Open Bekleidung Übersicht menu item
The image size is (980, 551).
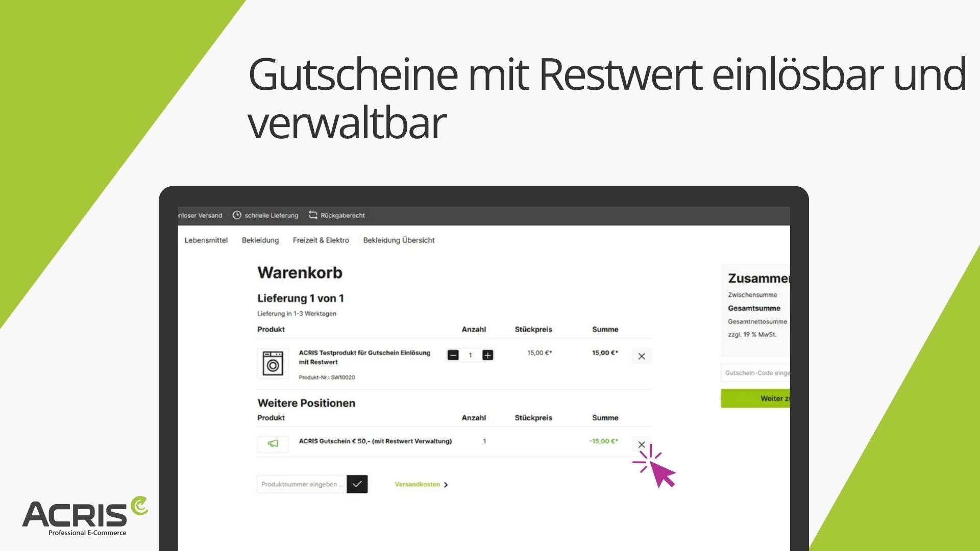click(x=399, y=240)
